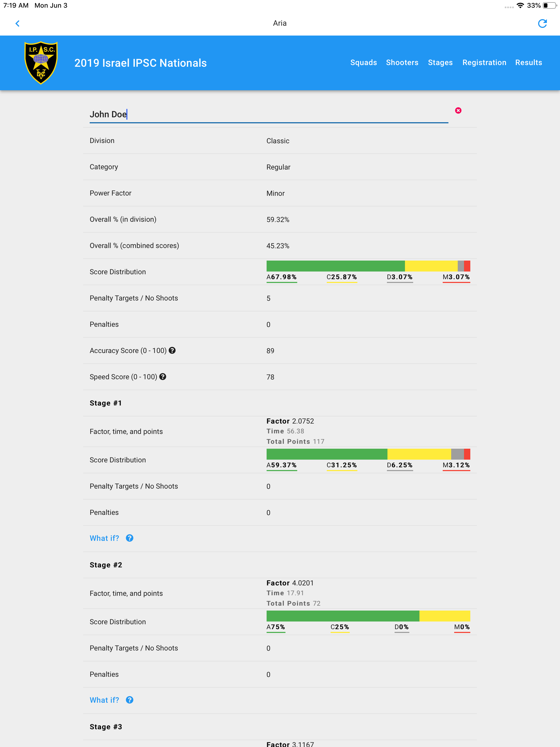Open Speed Score help icon
The width and height of the screenshot is (560, 747).
163,377
